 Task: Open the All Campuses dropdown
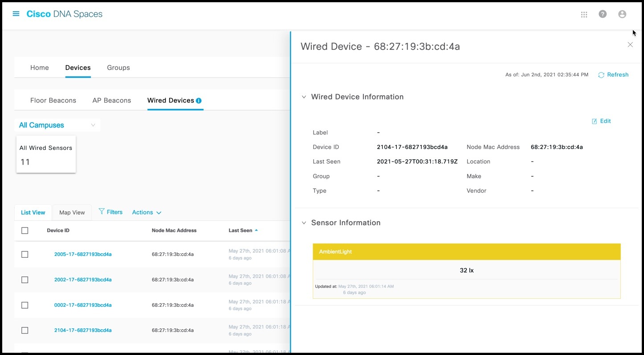57,125
